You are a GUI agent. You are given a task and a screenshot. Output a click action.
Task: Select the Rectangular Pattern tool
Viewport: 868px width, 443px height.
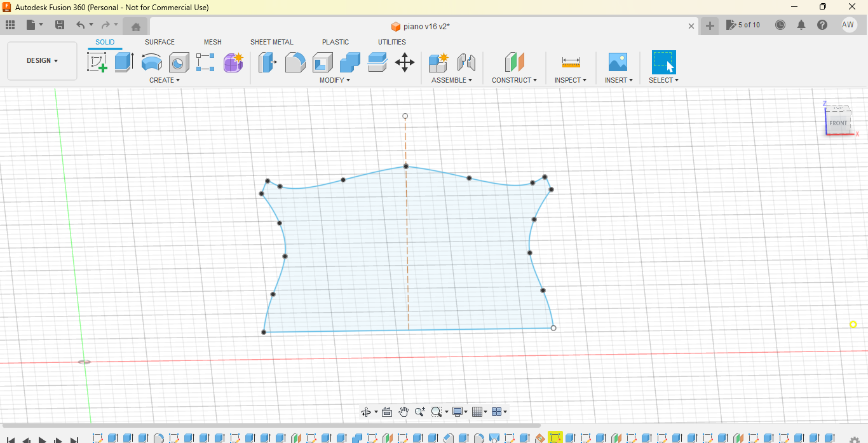205,62
